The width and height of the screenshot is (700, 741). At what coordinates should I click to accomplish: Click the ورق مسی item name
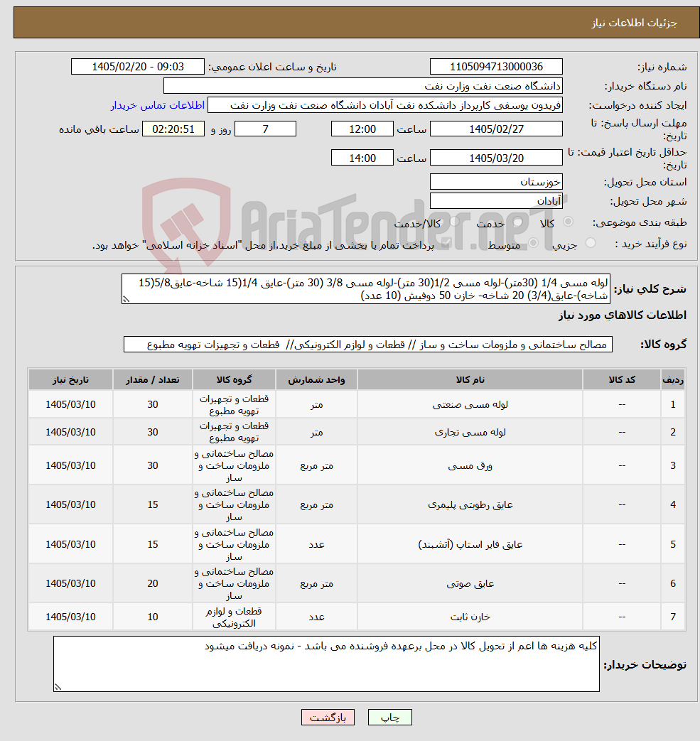pyautogui.click(x=470, y=466)
